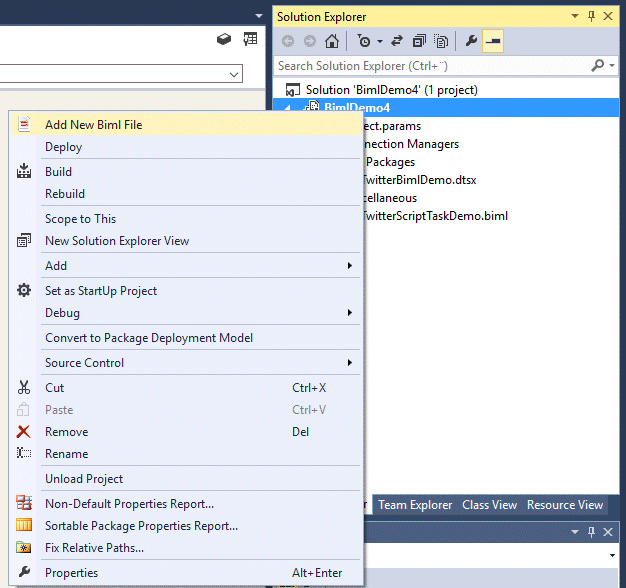The image size is (626, 588).
Task: Choose Remove in the context menu
Action: (186, 432)
